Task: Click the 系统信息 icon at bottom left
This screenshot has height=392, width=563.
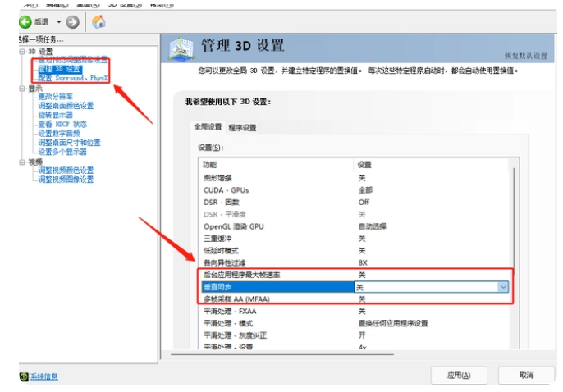Action: tap(24, 376)
